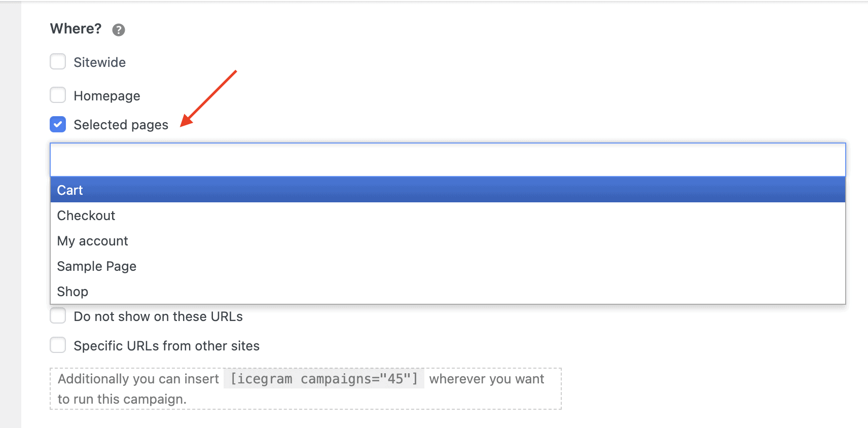The width and height of the screenshot is (868, 428).
Task: Click the help question mark icon
Action: (x=118, y=30)
